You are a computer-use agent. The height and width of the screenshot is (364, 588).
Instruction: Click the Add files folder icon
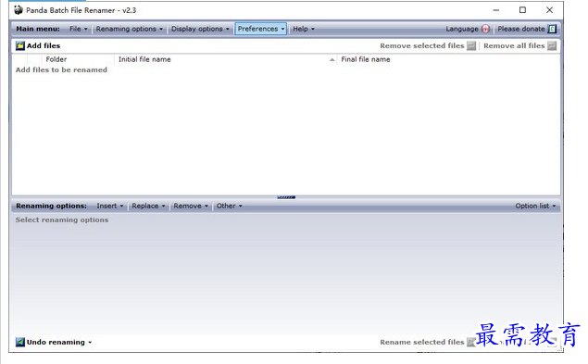click(x=20, y=45)
